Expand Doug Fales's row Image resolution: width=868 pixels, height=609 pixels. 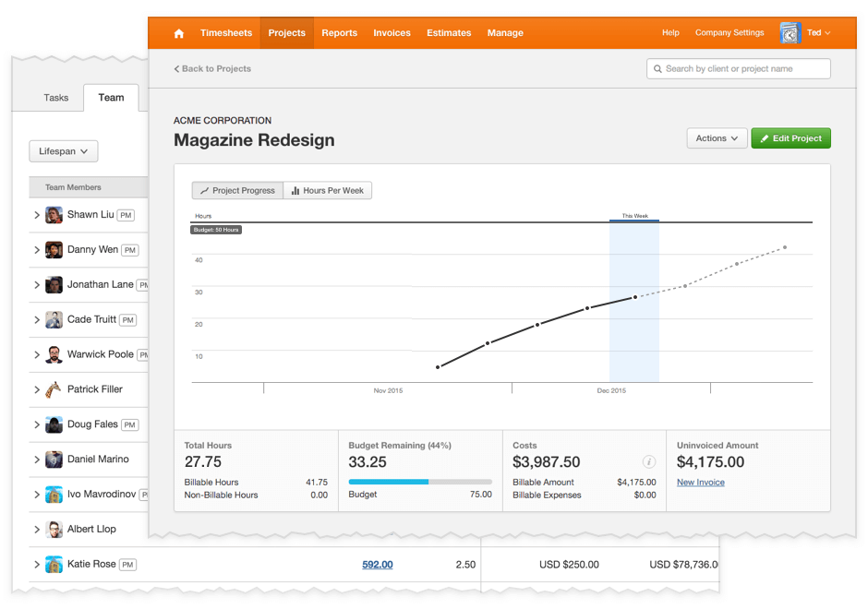(37, 424)
